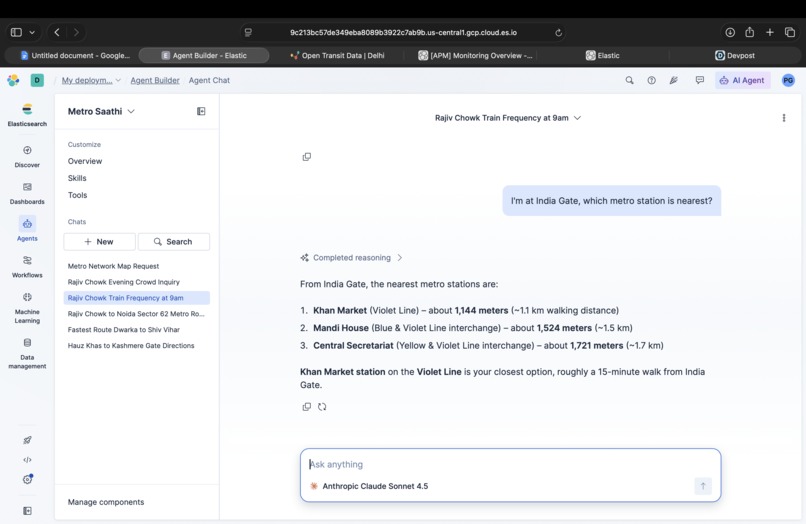Regenerate the agent response
806x524 pixels.
click(x=322, y=407)
